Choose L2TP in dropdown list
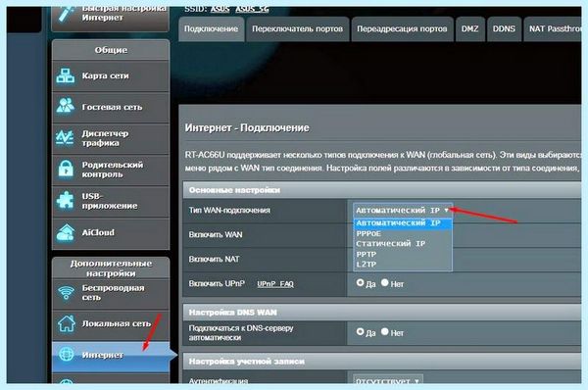The width and height of the screenshot is (588, 390). pos(403,264)
